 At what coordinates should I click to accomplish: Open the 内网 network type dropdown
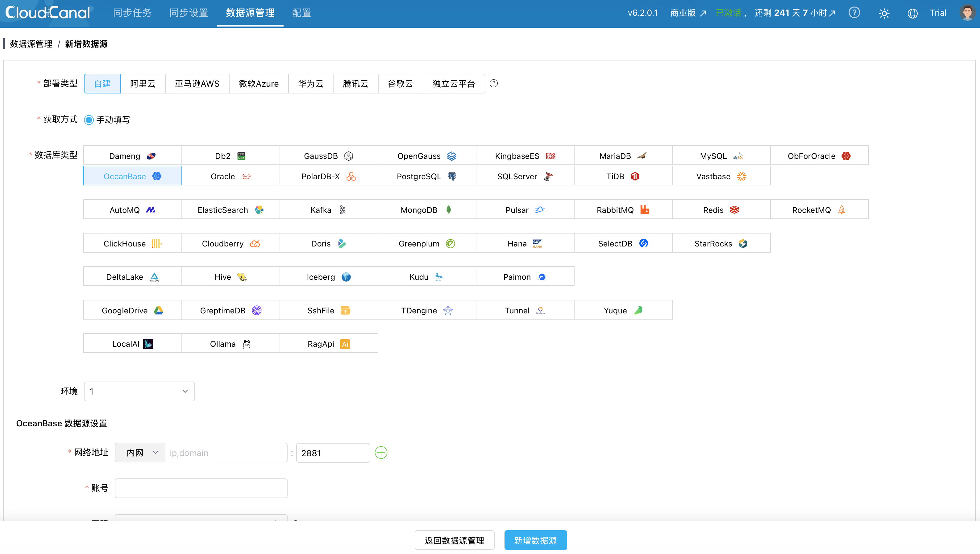click(x=140, y=453)
